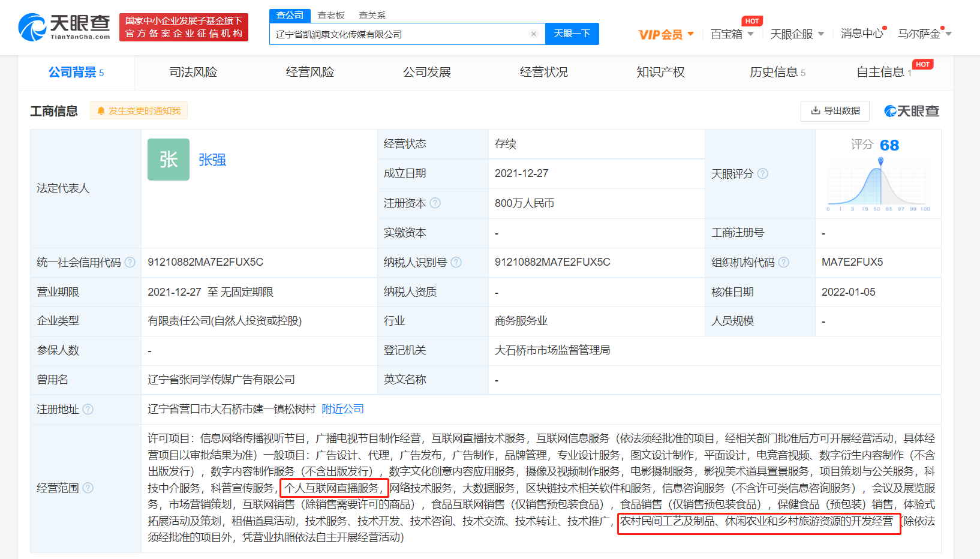Select the approval date 2022-01-05
980x559 pixels.
pyautogui.click(x=849, y=292)
